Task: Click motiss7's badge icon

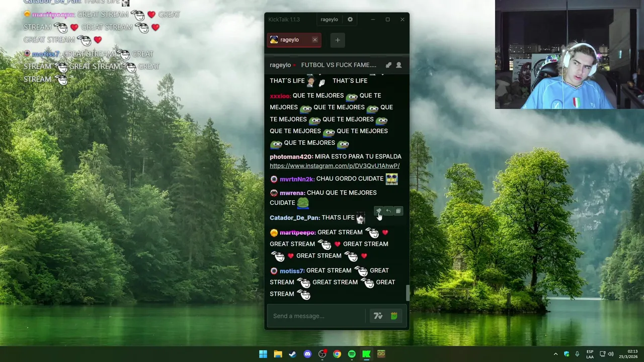Action: 274,271
